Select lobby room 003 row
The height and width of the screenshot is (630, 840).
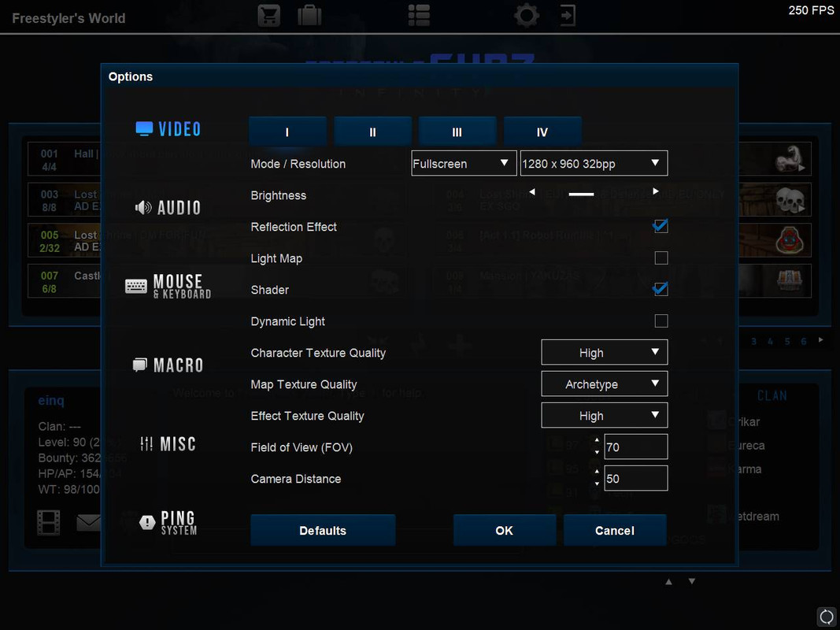click(x=65, y=199)
